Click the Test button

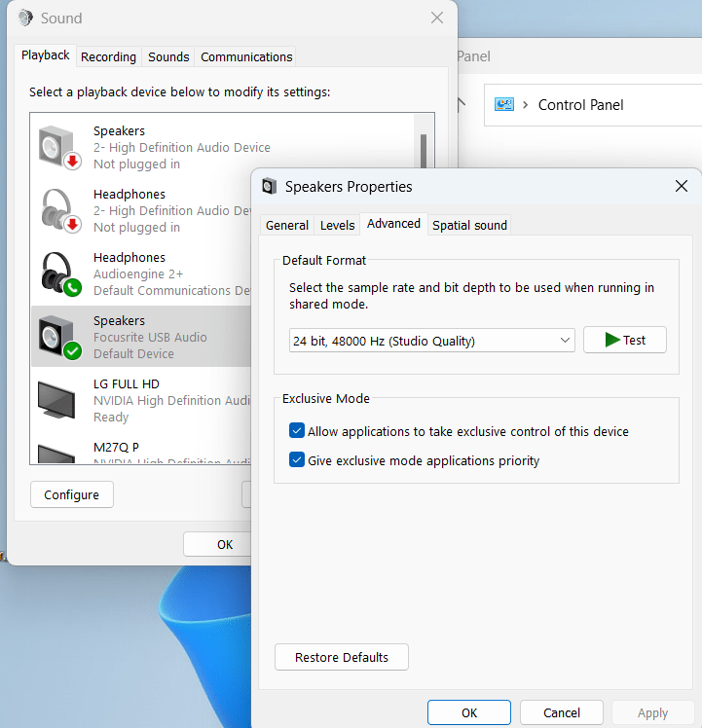pyautogui.click(x=625, y=340)
